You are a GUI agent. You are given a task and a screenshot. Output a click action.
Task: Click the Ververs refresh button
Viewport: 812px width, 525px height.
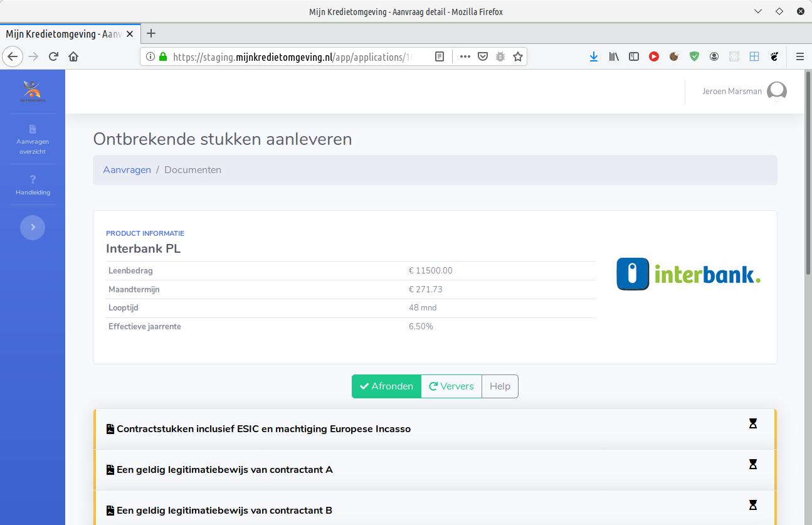point(451,386)
